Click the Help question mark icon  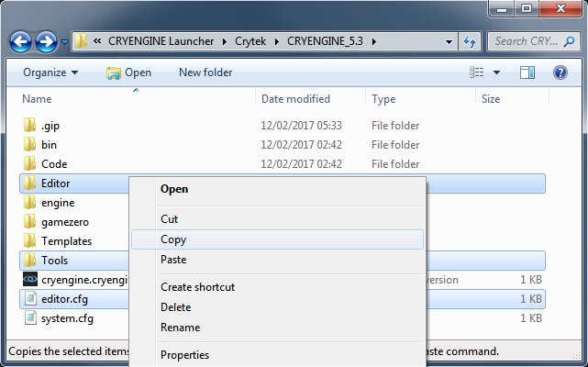[560, 72]
